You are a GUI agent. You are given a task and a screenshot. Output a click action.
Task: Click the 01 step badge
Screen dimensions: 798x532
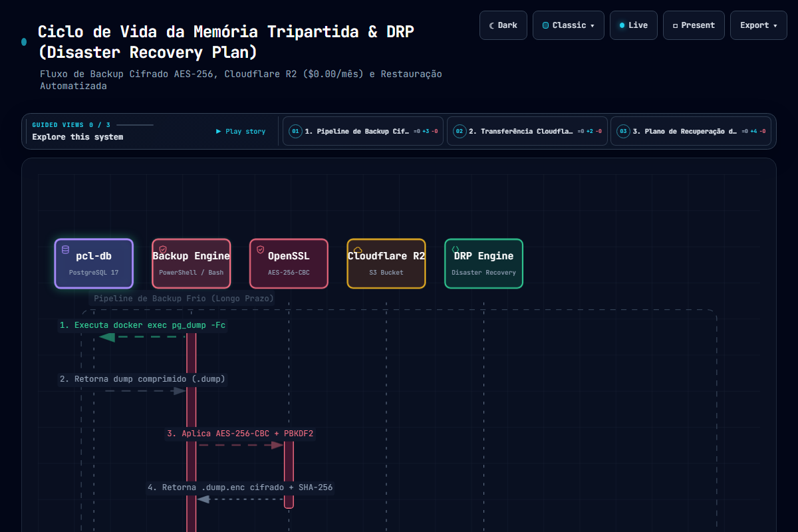point(295,131)
